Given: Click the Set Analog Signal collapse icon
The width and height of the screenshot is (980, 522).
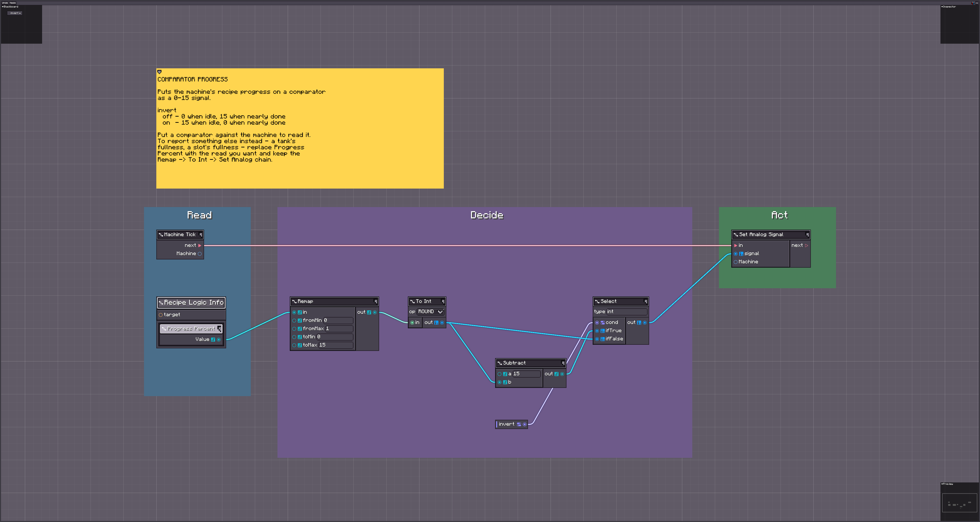Looking at the screenshot, I should coord(807,235).
